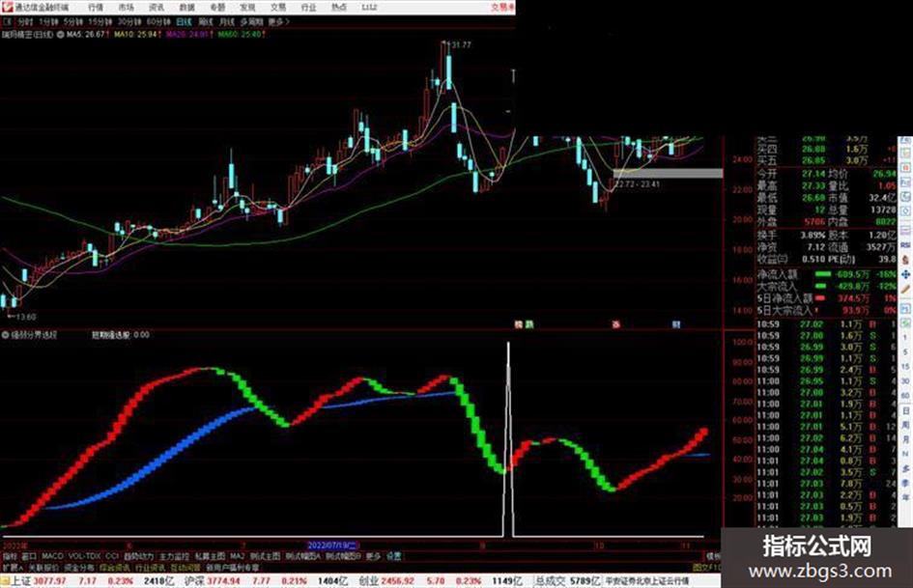
Task: Open the 资金分布 tab
Action: tap(79, 567)
